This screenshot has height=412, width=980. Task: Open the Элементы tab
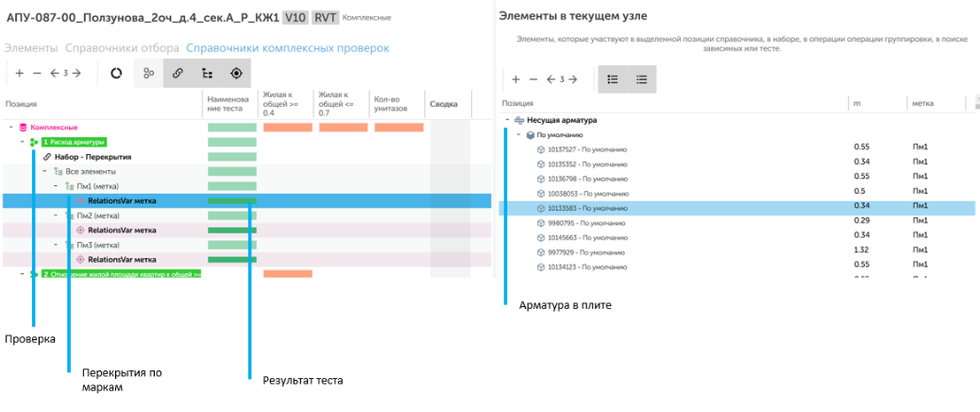coord(31,47)
